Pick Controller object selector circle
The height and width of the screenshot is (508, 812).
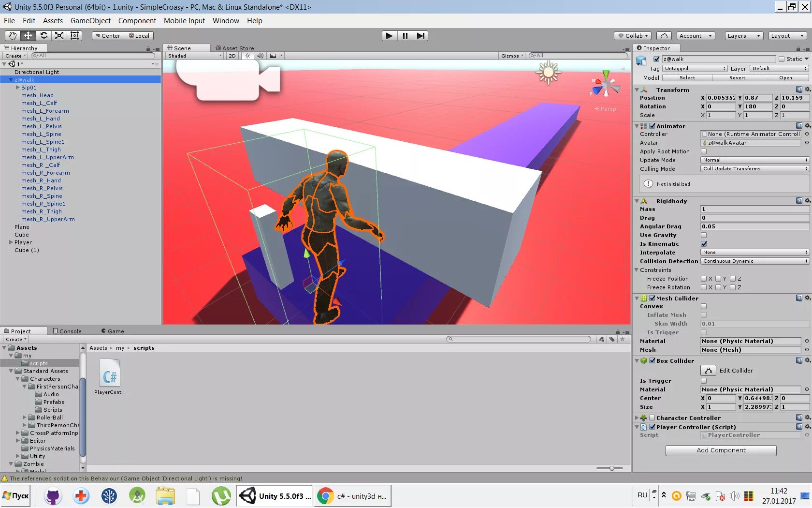point(807,134)
